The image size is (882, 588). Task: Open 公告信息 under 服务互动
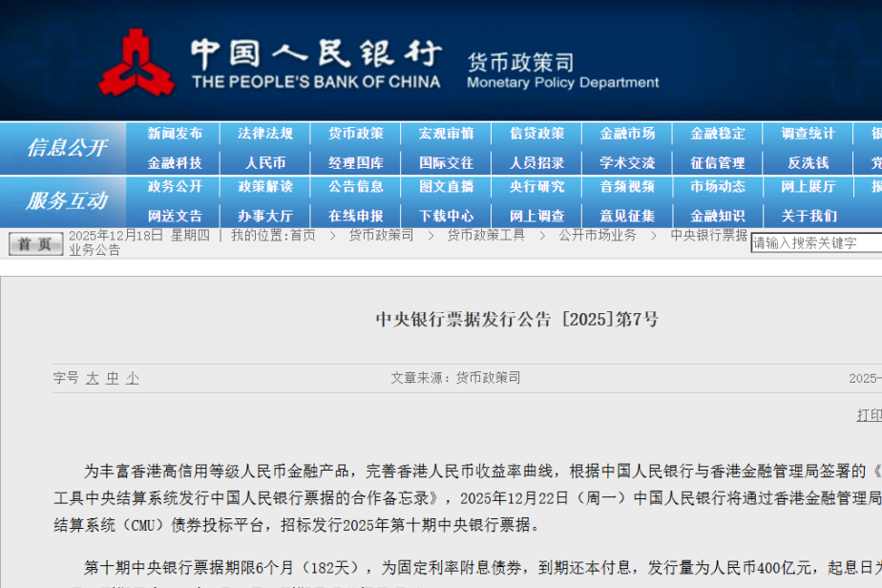[x=355, y=186]
